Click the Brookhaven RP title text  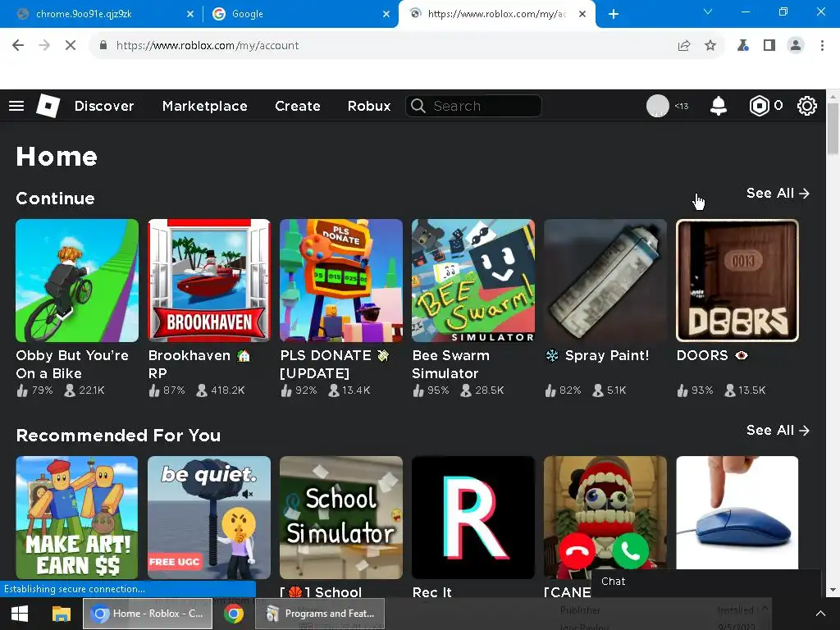(x=199, y=364)
